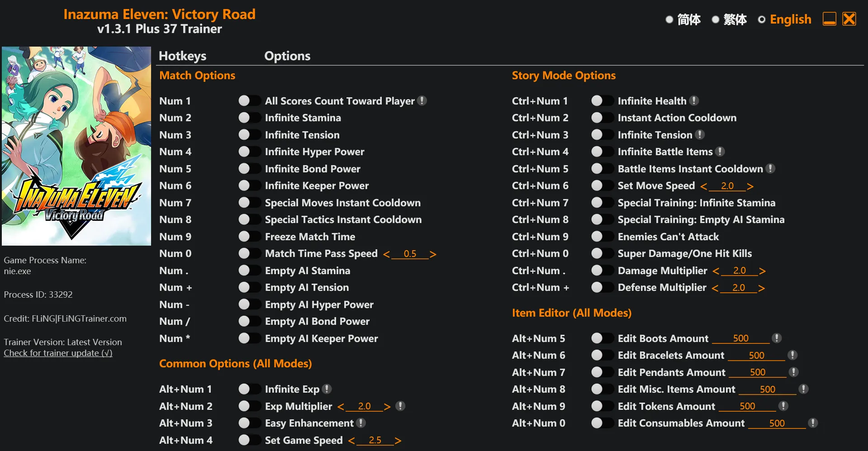The image size is (868, 451).
Task: Switch language to 简体 (Simplified Chinese)
Action: 669,19
